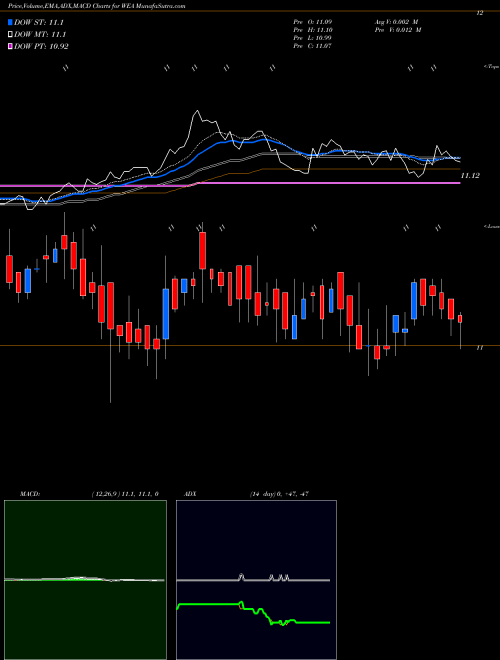This screenshot has width=500, height=660.
Task: Click the 11 price axis label
Action: pyautogui.click(x=479, y=348)
